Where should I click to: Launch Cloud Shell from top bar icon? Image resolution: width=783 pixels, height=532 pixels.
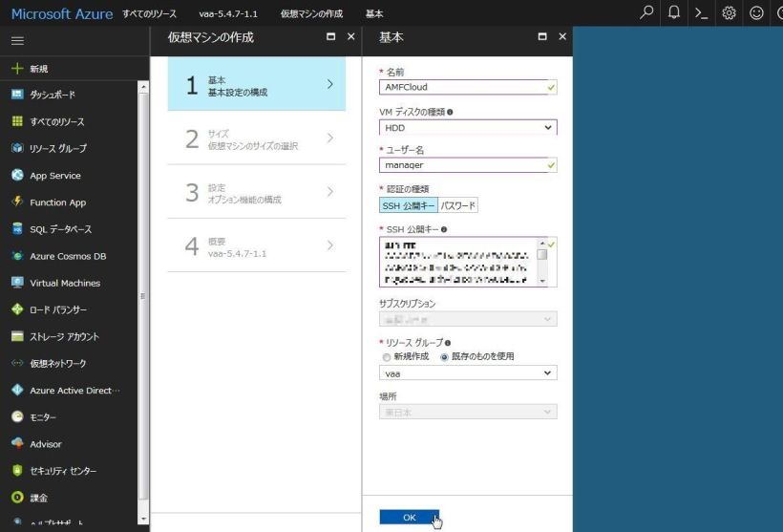pyautogui.click(x=701, y=13)
